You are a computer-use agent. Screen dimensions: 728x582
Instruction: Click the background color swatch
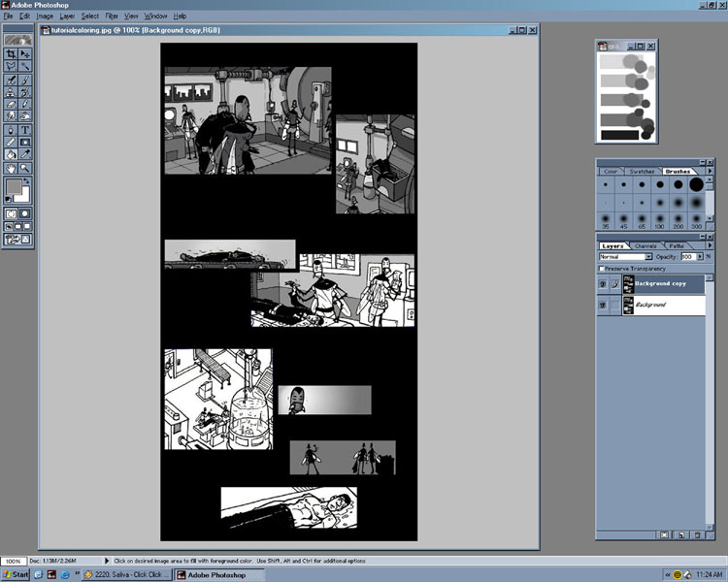click(24, 196)
